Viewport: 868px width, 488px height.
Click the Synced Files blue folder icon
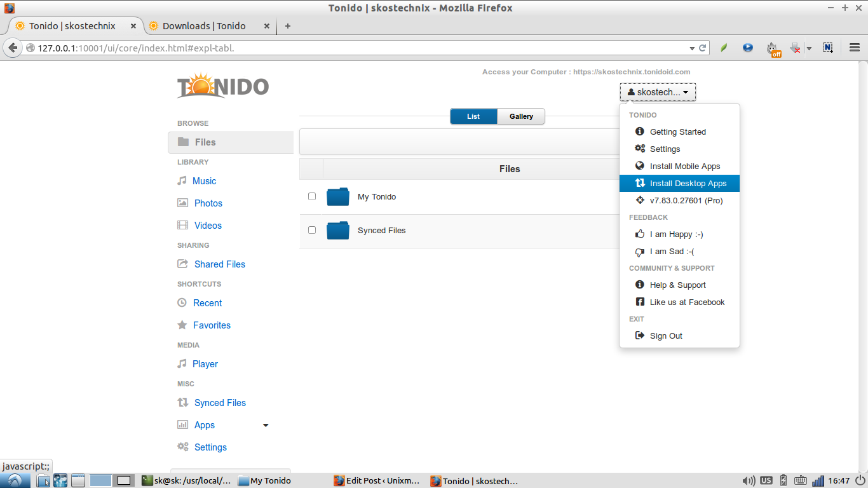tap(338, 230)
